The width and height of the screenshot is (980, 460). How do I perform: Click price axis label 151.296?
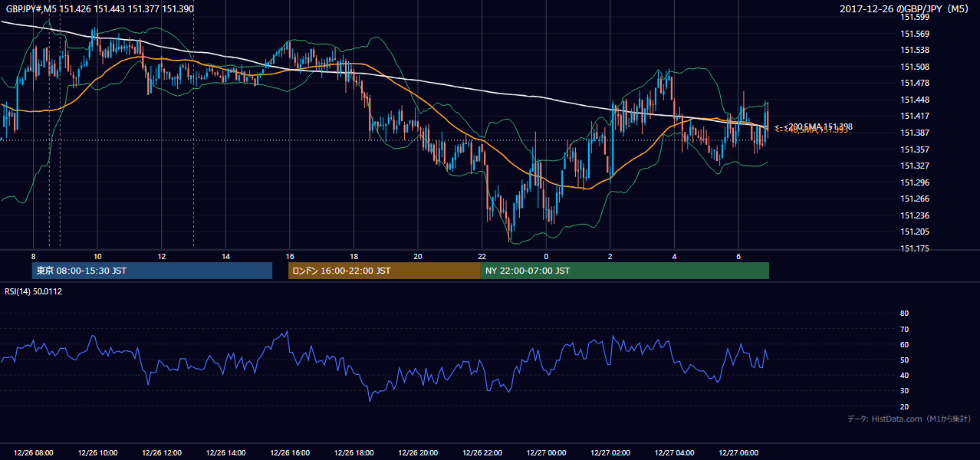pos(915,182)
